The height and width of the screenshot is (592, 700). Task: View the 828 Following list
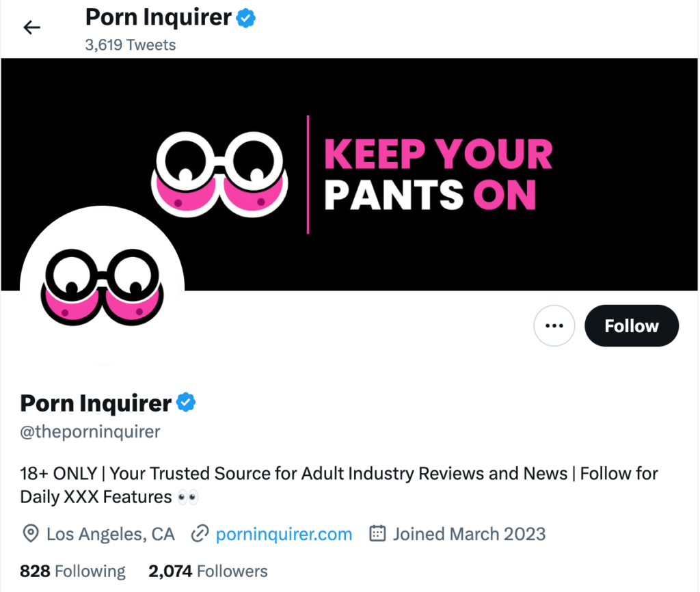tap(72, 571)
